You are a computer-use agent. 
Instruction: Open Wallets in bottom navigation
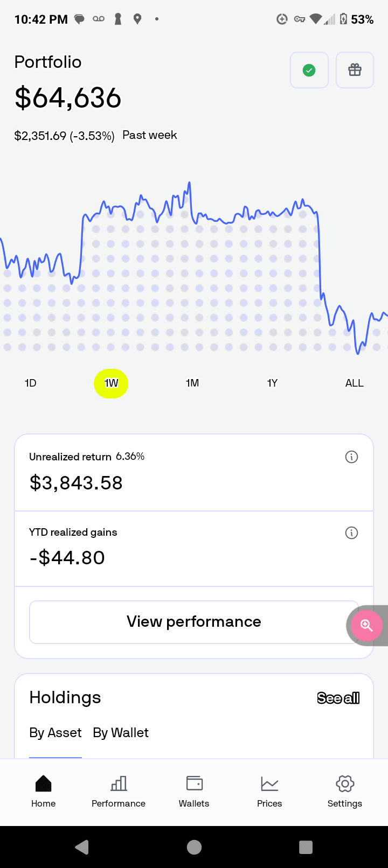(194, 792)
